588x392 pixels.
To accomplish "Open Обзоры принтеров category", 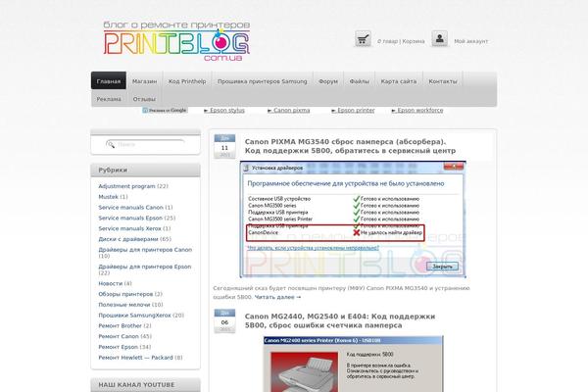I will [x=125, y=294].
